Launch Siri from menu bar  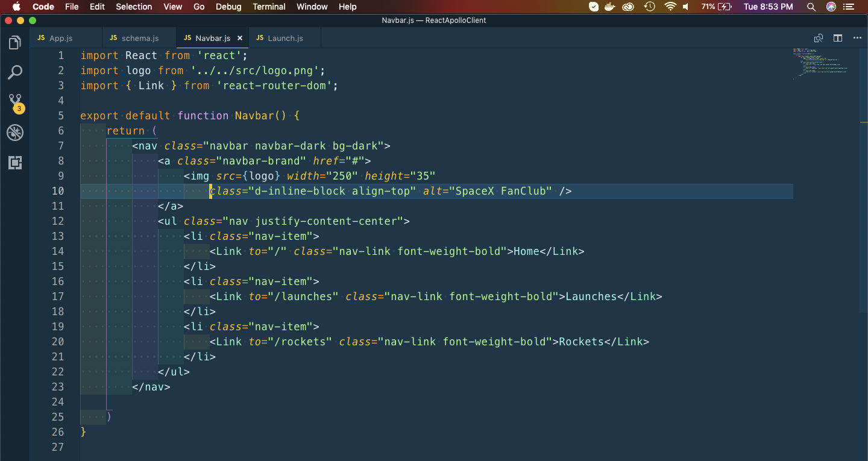831,7
